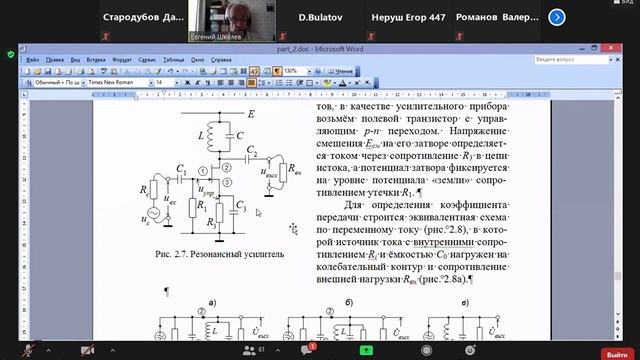The height and width of the screenshot is (360, 640).
Task: Expand Zoom audio options chevron
Action: (x=48, y=350)
